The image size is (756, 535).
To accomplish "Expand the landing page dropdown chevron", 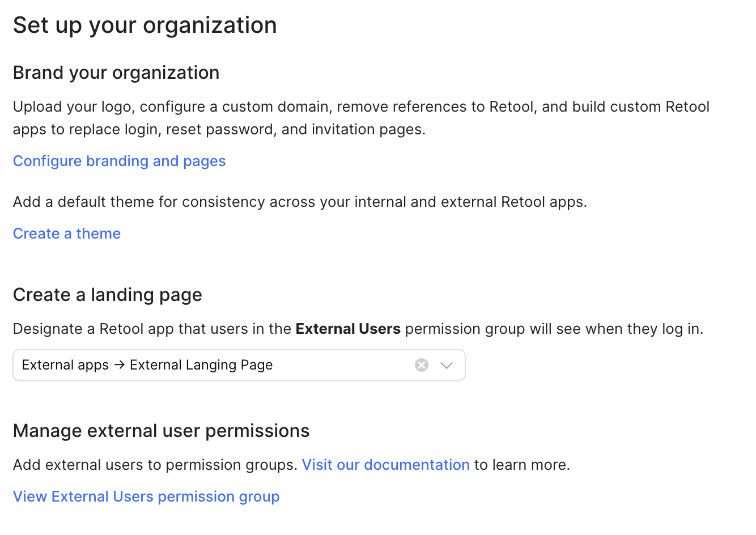I will coord(447,365).
